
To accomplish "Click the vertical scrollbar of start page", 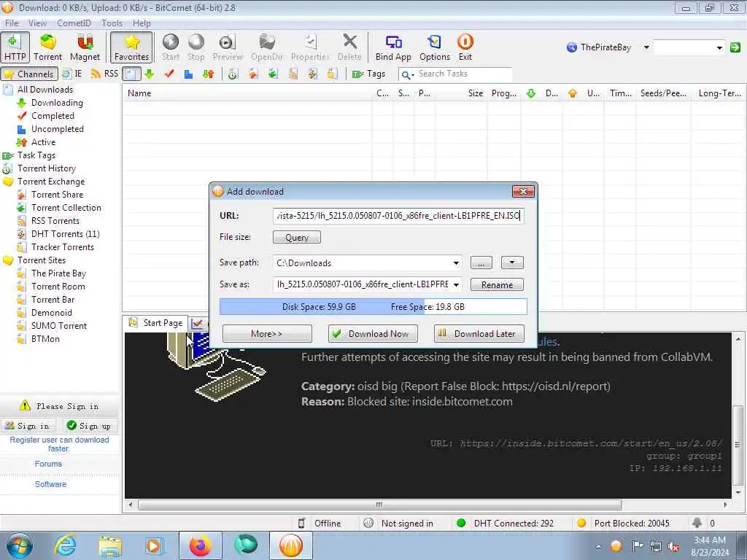I will click(x=738, y=446).
